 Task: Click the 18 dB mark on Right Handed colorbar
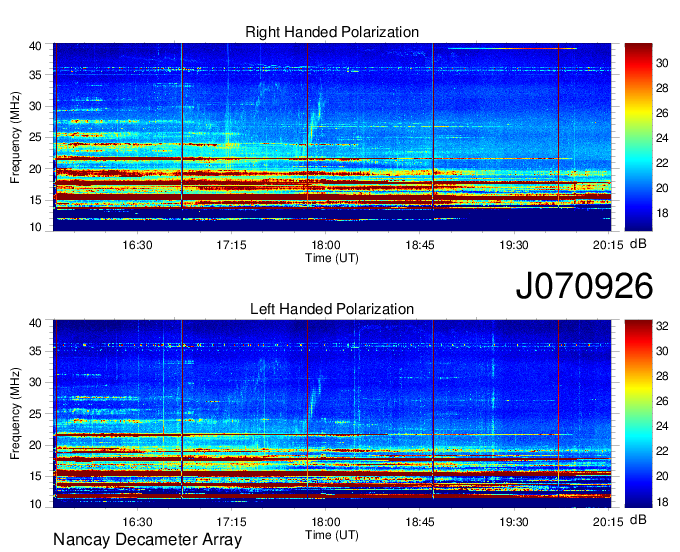[662, 213]
